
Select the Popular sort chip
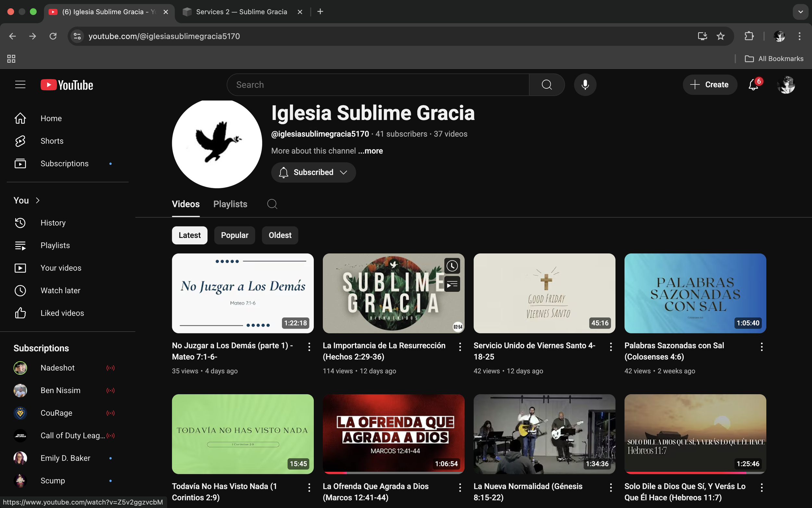coord(234,235)
